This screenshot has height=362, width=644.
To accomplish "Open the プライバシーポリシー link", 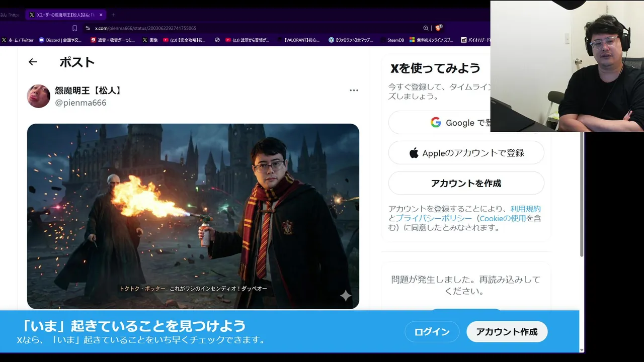I will click(434, 218).
